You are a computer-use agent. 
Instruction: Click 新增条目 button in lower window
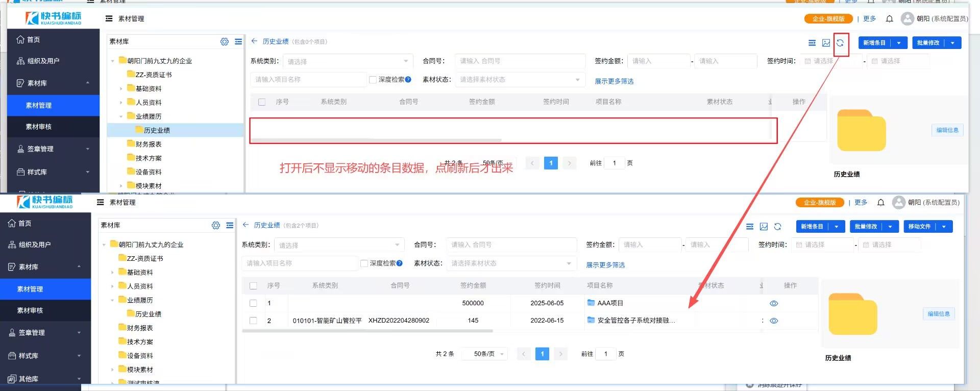[x=812, y=227]
